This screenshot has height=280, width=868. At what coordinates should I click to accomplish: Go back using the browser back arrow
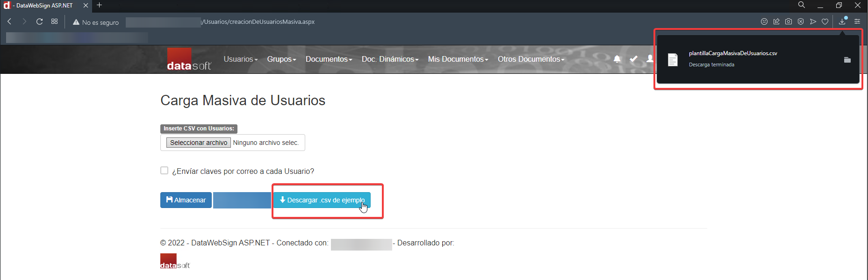[x=9, y=22]
